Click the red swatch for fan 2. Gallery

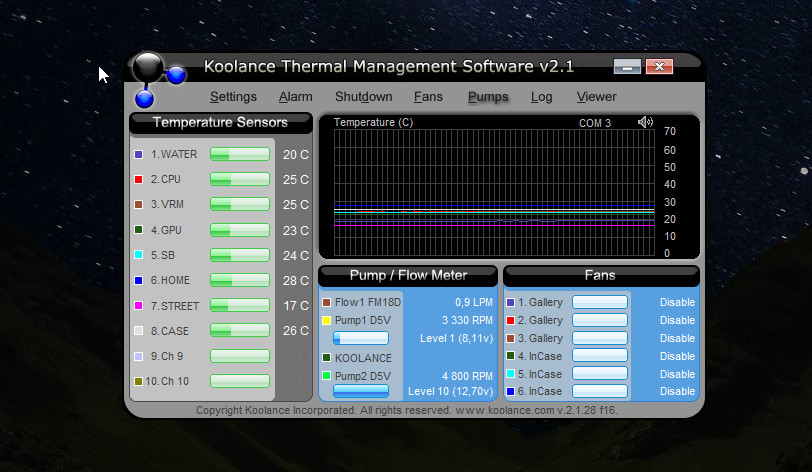pos(511,320)
